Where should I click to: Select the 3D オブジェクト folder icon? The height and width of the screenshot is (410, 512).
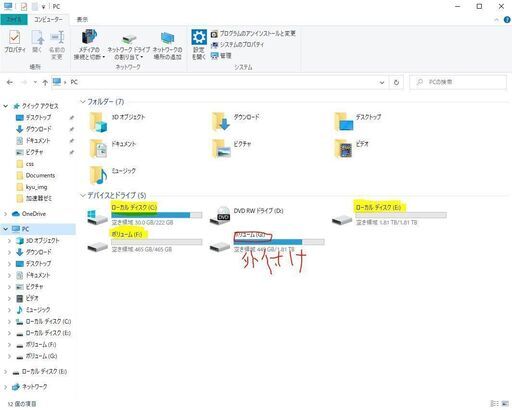pyautogui.click(x=98, y=122)
